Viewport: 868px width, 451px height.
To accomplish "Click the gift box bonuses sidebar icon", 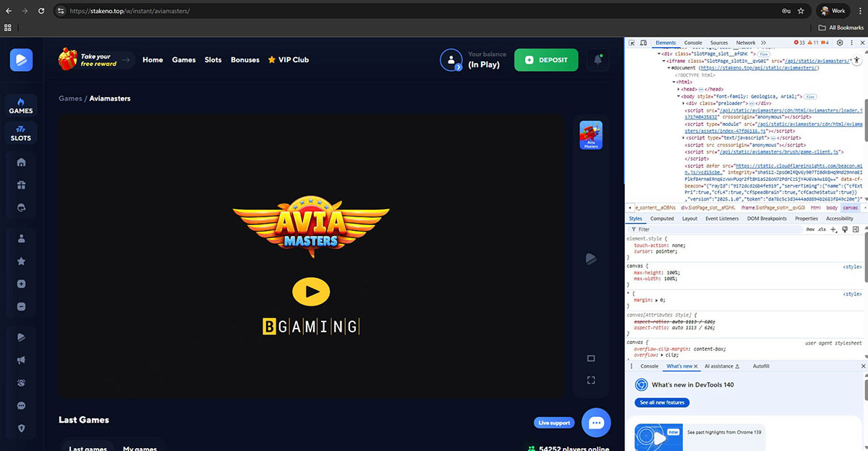I will click(x=22, y=185).
